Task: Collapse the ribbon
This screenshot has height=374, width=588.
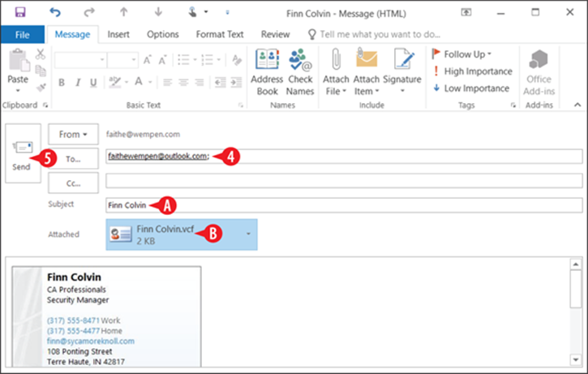Action: click(x=577, y=105)
